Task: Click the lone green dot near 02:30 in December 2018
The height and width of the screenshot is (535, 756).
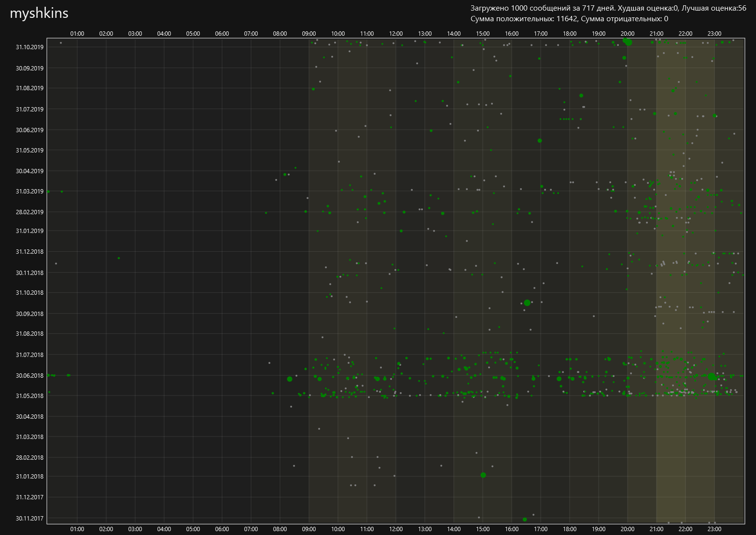Action: [119, 258]
